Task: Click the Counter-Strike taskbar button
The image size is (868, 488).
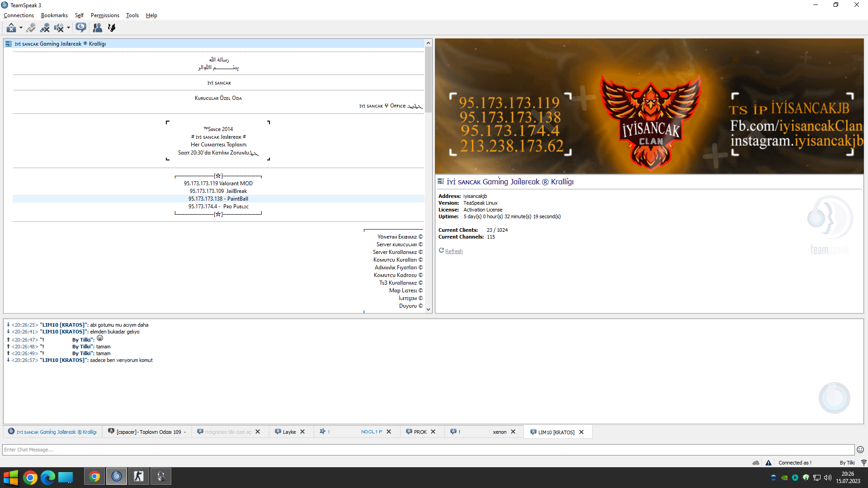Action: (139, 476)
